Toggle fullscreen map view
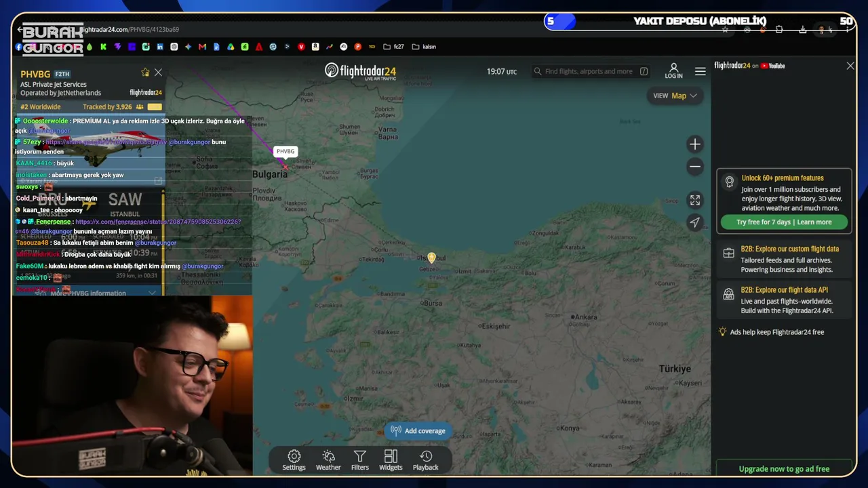The image size is (868, 488). click(x=695, y=200)
